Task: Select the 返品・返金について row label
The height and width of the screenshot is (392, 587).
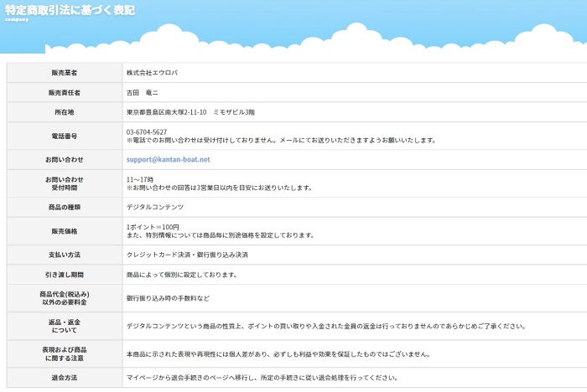Action: [x=65, y=326]
